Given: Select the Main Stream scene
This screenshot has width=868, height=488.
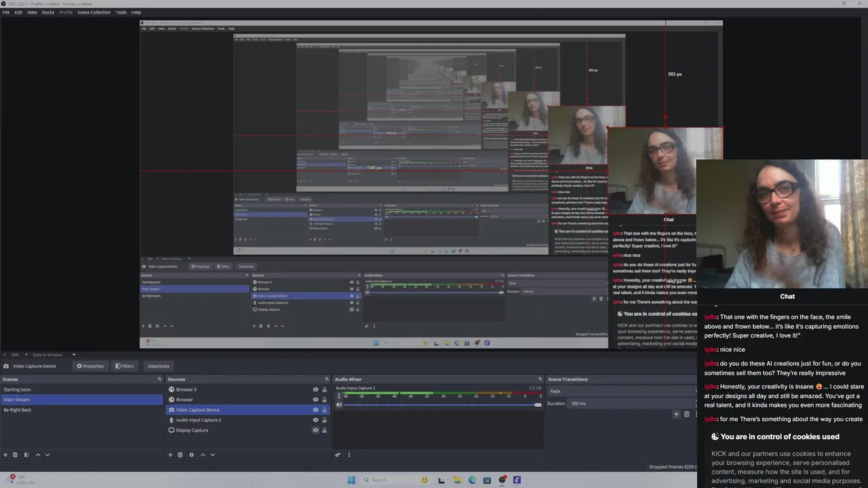Looking at the screenshot, I should coord(81,400).
